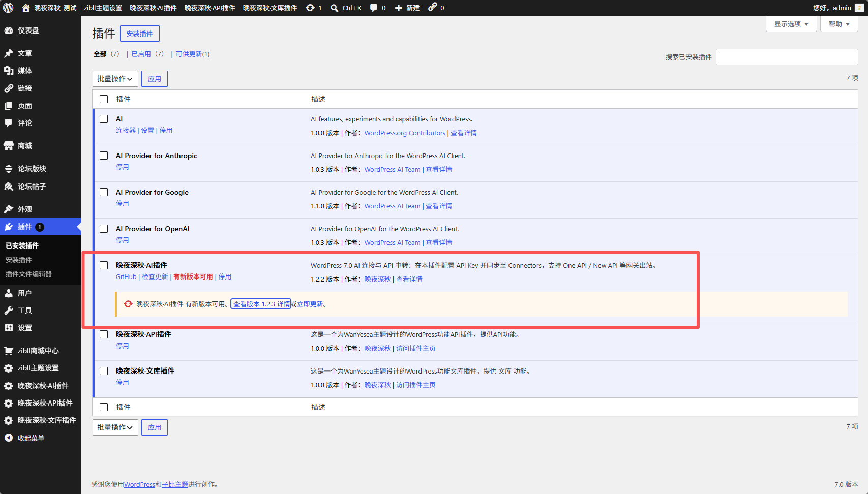Show 全部 plugins tab
The width and height of the screenshot is (868, 494).
coord(100,54)
